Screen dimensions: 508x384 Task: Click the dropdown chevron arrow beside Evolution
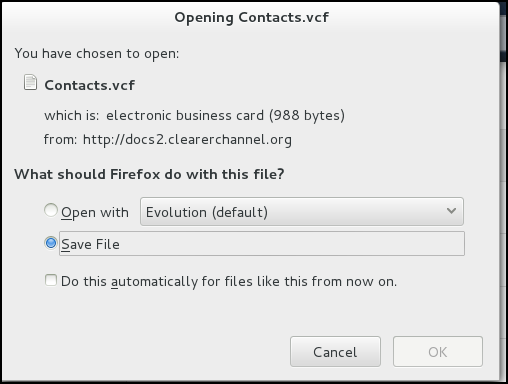pyautogui.click(x=451, y=211)
